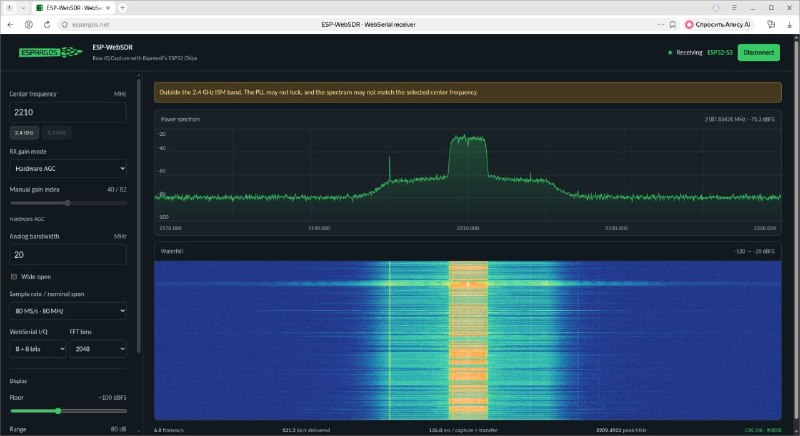Open the WebSerial I/Q bits dropdown
This screenshot has height=436, width=800.
coord(38,349)
